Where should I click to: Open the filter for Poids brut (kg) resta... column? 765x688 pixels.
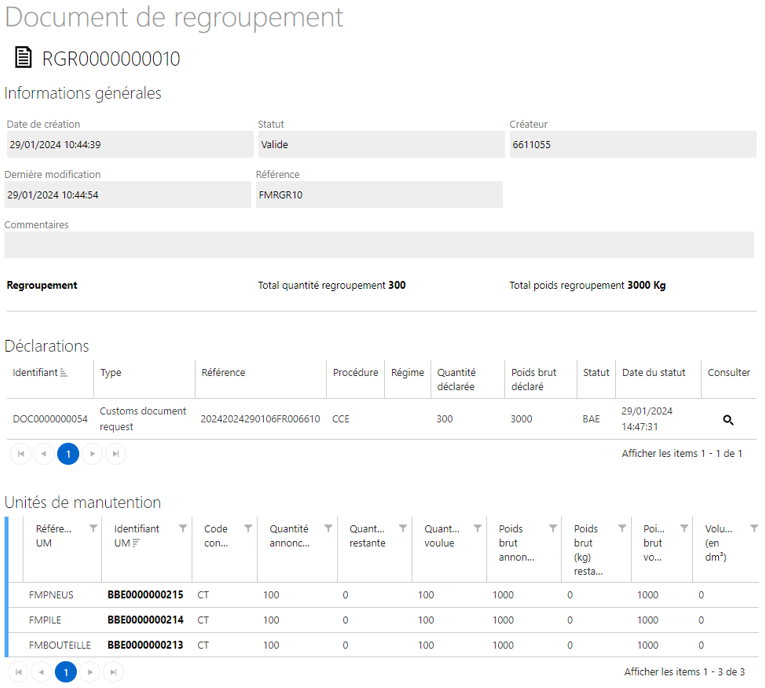(x=622, y=528)
